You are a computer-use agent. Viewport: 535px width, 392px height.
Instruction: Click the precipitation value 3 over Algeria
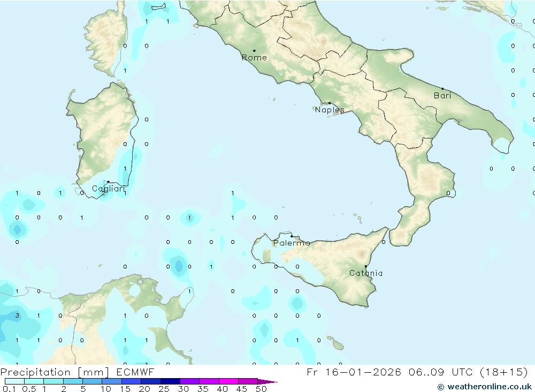[17, 316]
